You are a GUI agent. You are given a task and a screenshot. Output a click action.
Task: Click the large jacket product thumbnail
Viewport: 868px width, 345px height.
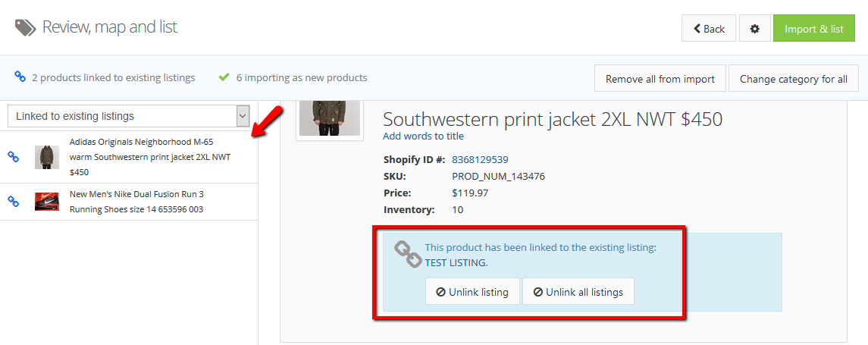pos(329,116)
